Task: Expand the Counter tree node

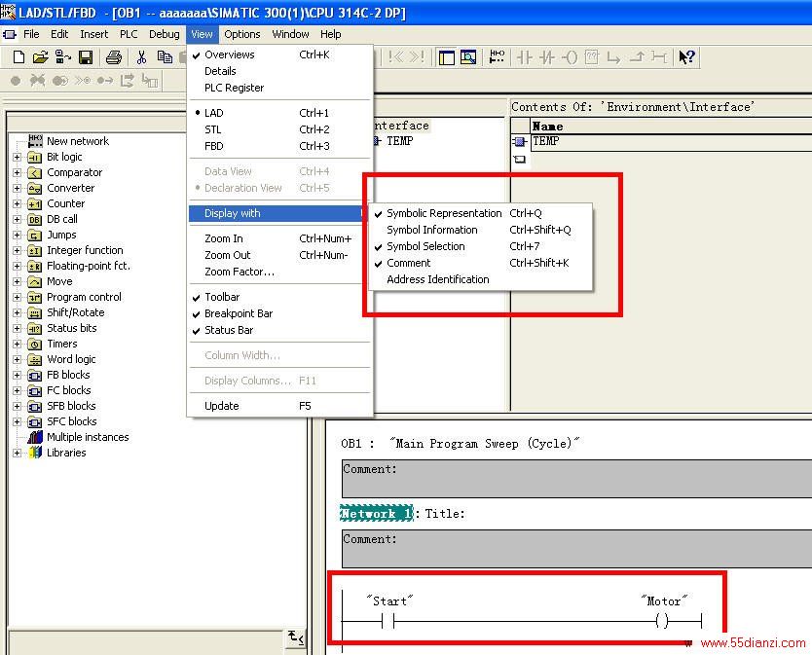Action: 18,203
